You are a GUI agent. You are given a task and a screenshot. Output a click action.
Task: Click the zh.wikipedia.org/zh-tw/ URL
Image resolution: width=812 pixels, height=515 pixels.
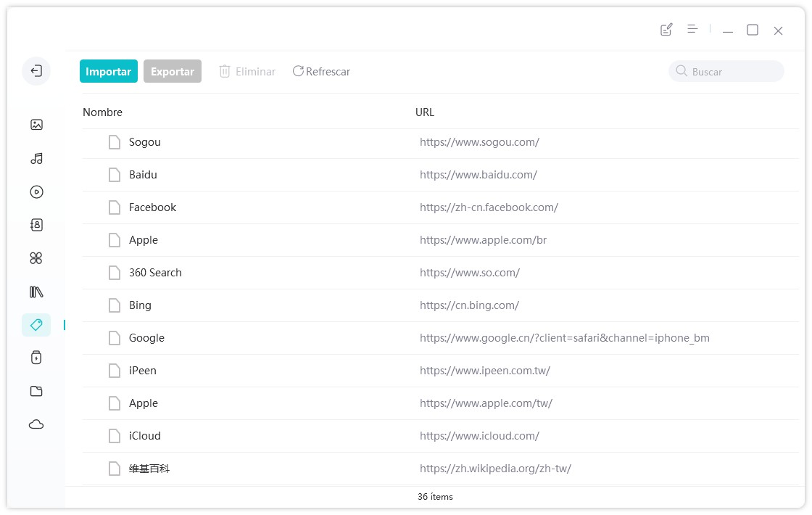(496, 469)
